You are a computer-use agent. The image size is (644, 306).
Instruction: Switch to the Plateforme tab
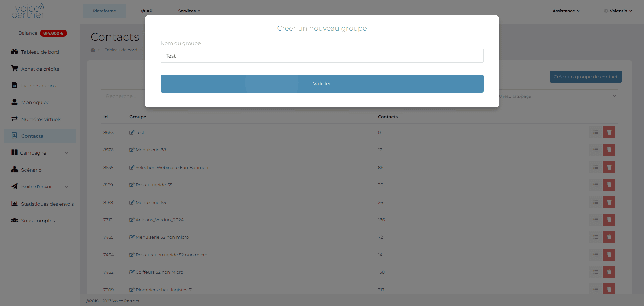(104, 11)
